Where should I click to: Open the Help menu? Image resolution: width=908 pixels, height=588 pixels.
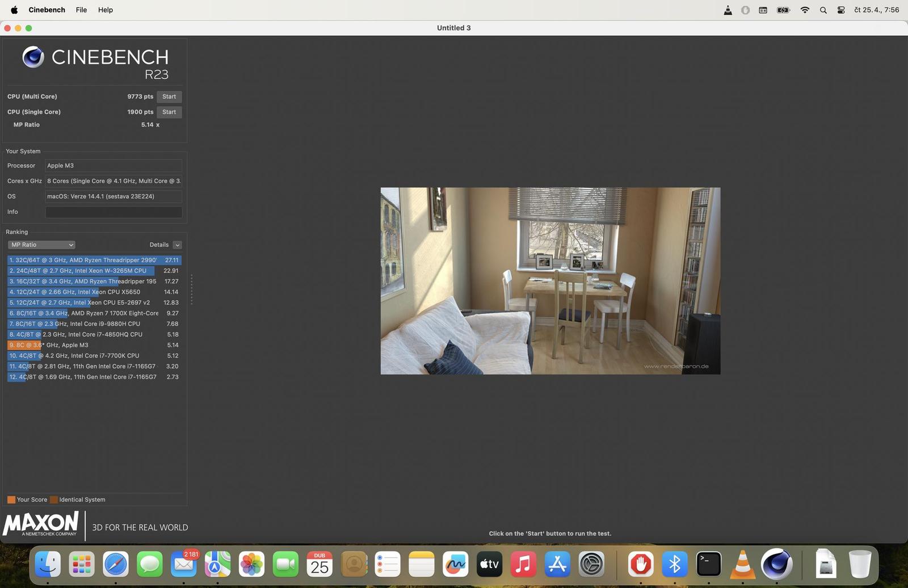pos(106,10)
